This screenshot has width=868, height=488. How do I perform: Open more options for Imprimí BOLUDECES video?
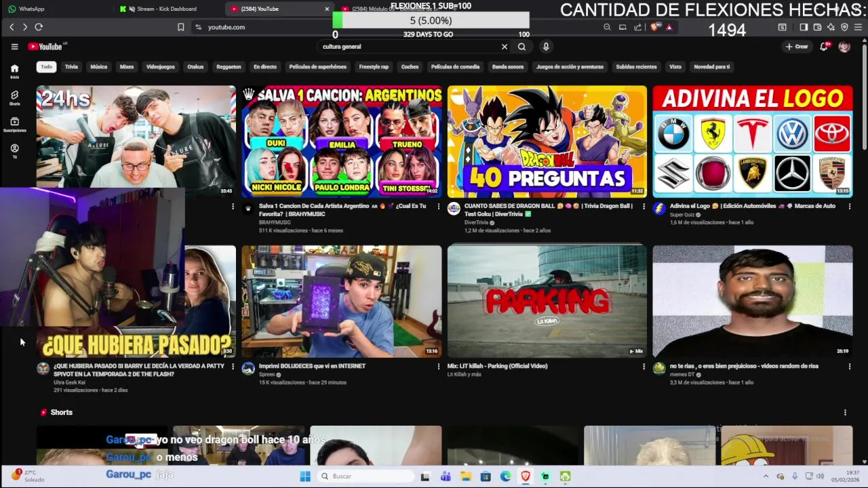[439, 366]
